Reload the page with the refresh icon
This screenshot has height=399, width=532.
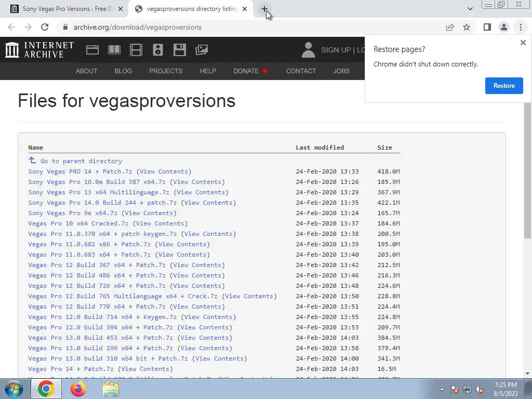45,27
